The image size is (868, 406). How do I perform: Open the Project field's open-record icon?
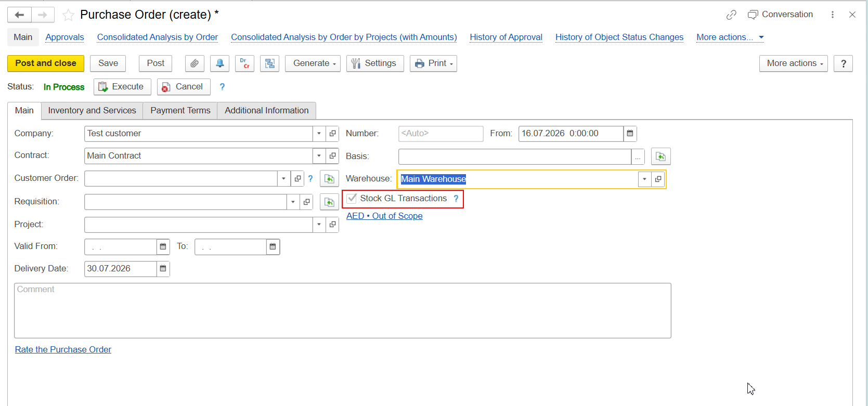tap(332, 225)
